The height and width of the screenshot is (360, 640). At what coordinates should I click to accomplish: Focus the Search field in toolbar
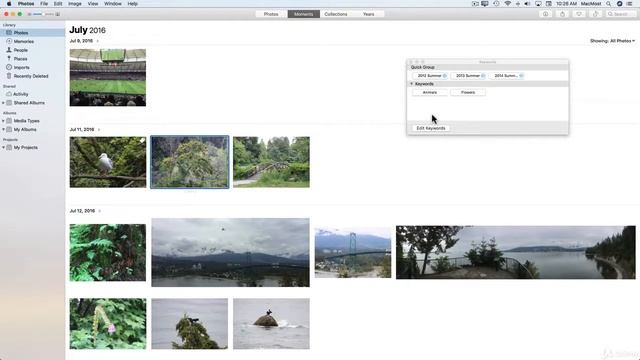620,14
